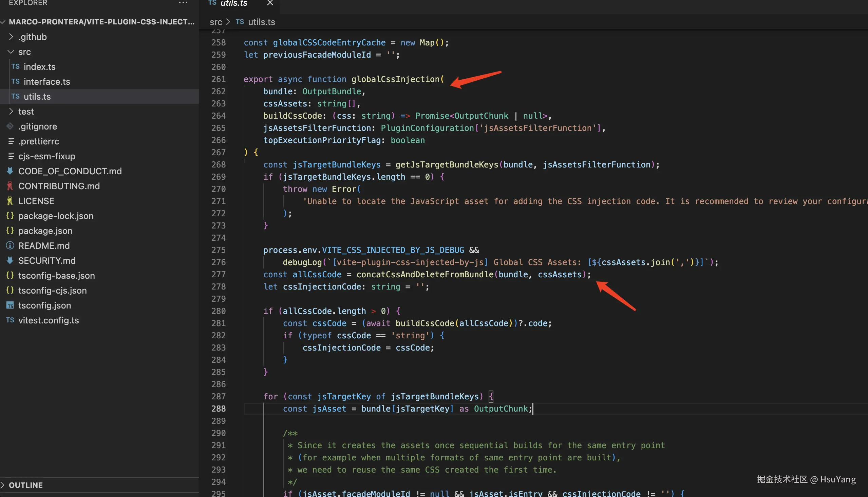Image resolution: width=868 pixels, height=497 pixels.
Task: Click the src breadcrumb segment
Action: pos(215,22)
